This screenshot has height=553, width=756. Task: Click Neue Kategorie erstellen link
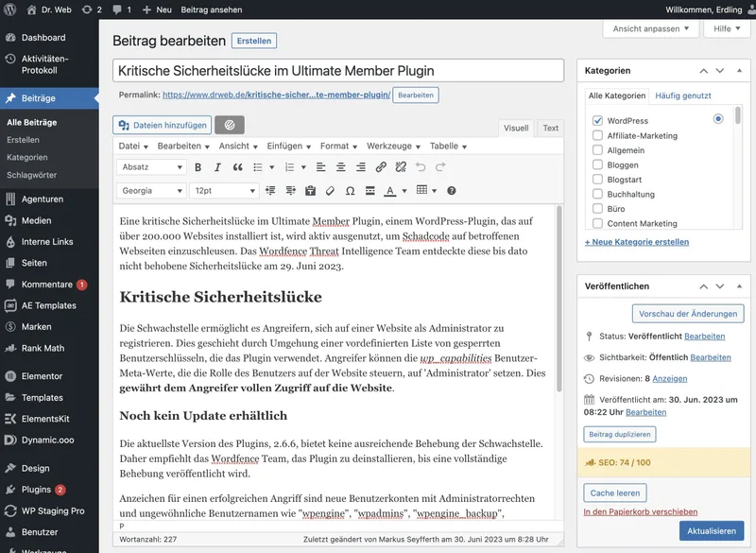636,242
